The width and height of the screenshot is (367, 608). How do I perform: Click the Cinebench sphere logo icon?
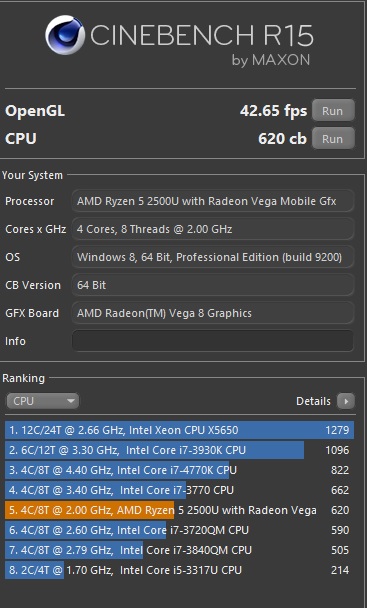(x=65, y=35)
